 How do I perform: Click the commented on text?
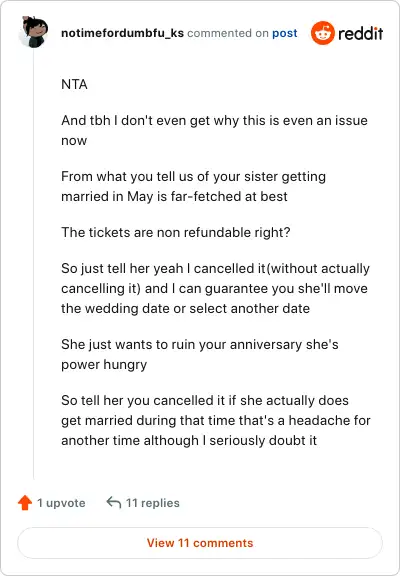(228, 33)
